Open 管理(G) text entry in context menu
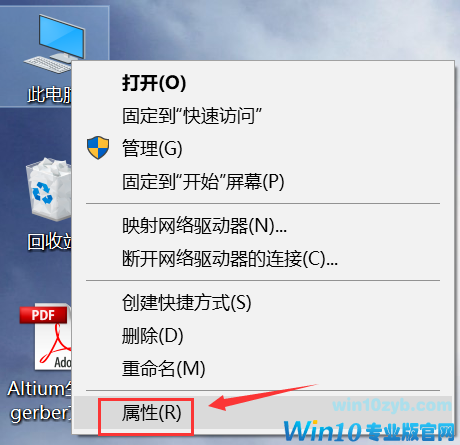This screenshot has width=460, height=445. click(152, 148)
